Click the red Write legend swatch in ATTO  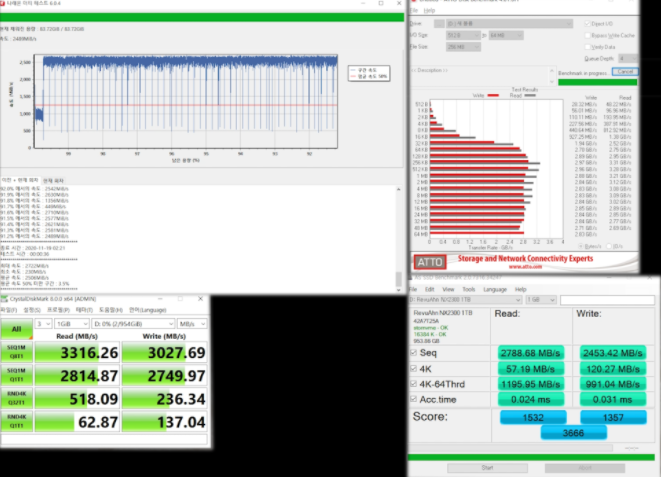pos(493,96)
